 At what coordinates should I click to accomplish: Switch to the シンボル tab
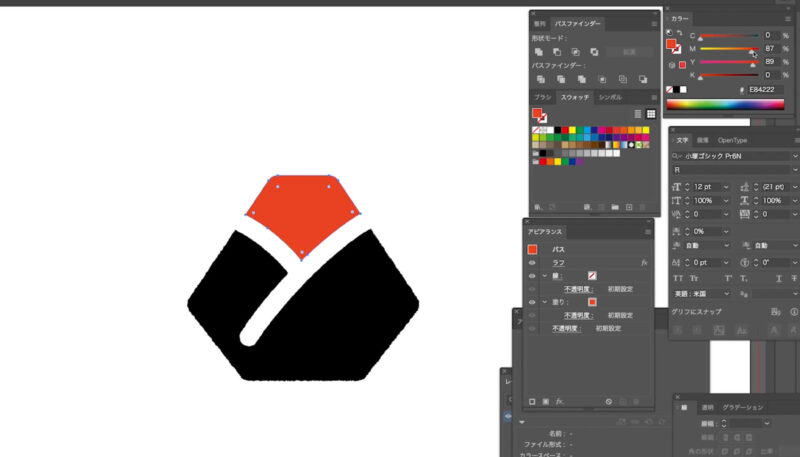(610, 97)
